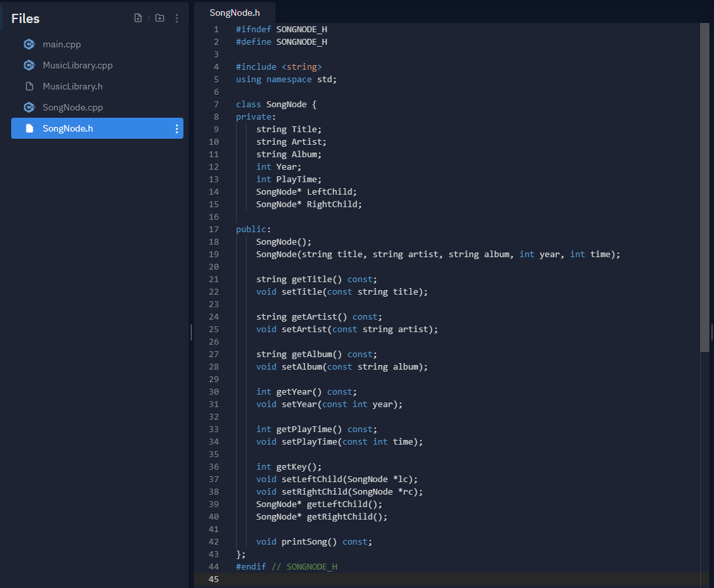Click 'void setTitle(const string title);' line

tap(342, 291)
